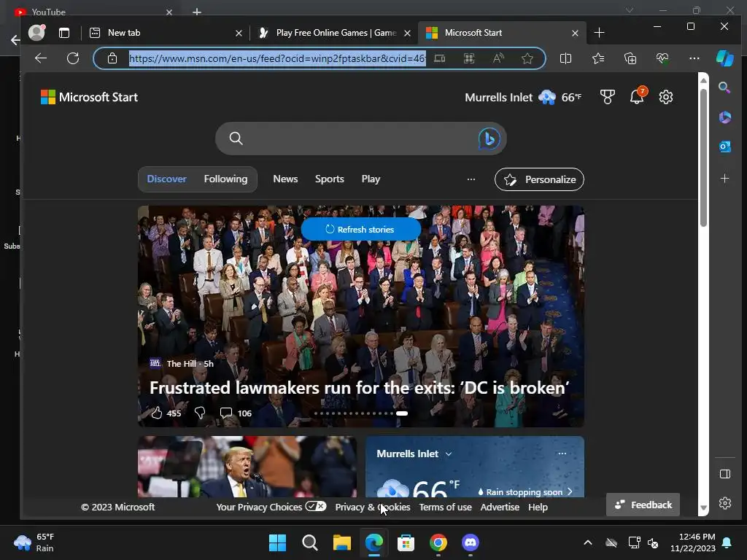This screenshot has height=560, width=747.
Task: Click the Read aloud icon in address bar
Action: point(498,58)
